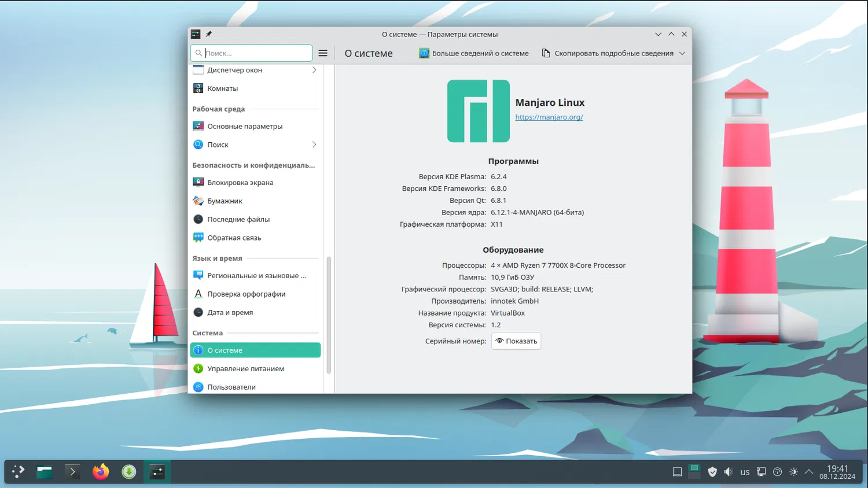Open dropdown arrow beside copy details button
868x488 pixels.
(x=682, y=53)
